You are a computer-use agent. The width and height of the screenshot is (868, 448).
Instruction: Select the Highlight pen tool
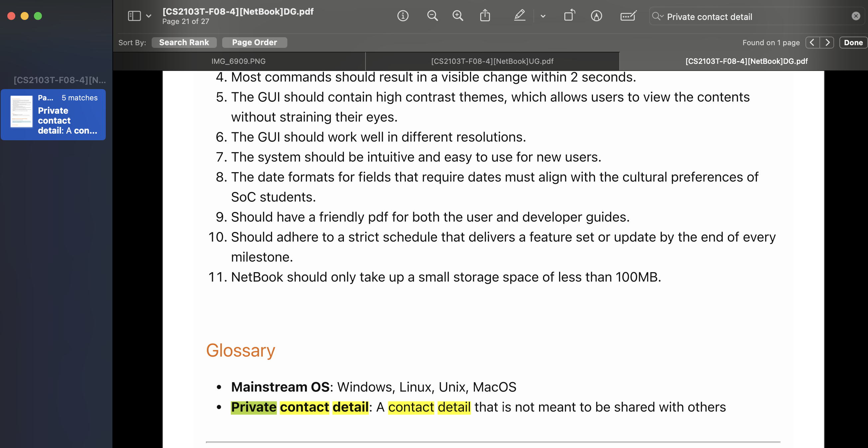tap(519, 16)
